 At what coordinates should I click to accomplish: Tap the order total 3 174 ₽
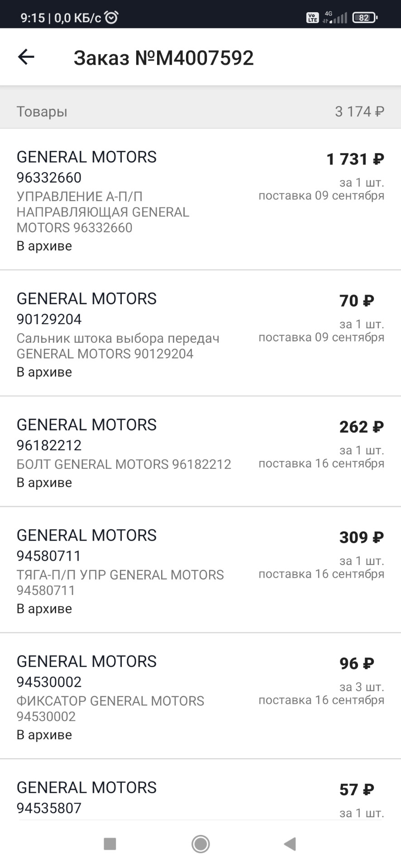pos(359,112)
